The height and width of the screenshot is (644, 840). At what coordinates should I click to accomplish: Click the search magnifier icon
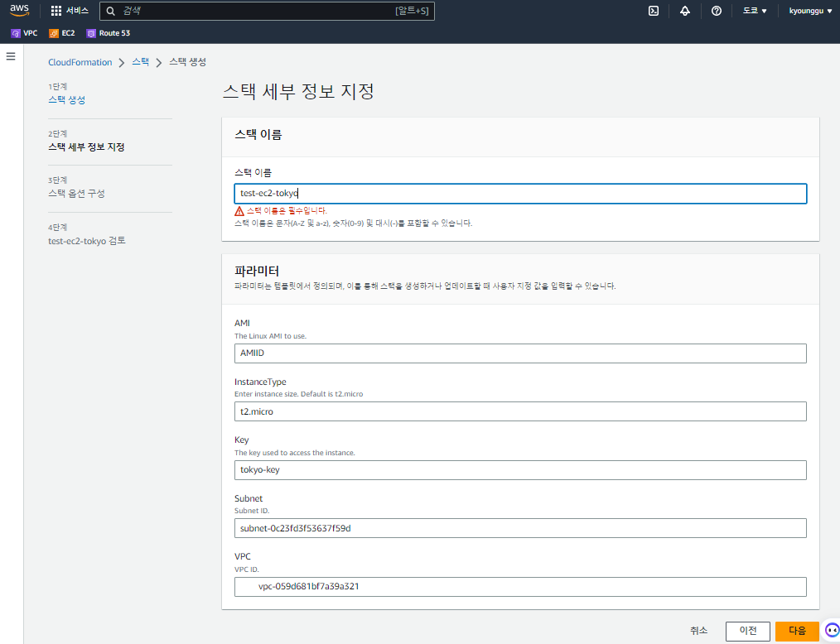tap(110, 11)
